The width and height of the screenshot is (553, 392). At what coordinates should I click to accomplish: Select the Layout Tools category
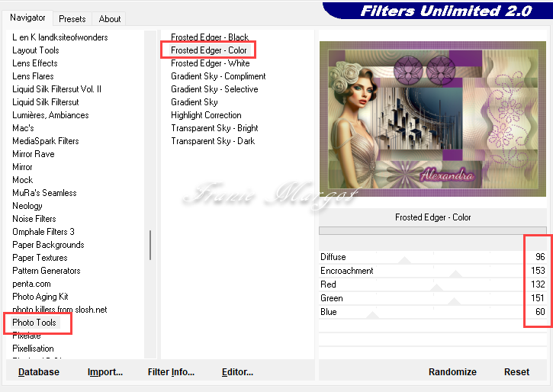(x=36, y=50)
